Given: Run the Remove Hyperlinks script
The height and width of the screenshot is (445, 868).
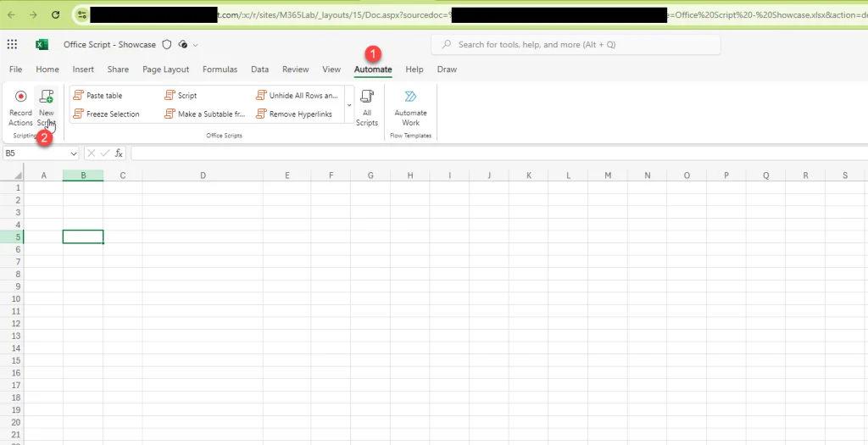Looking at the screenshot, I should 294,114.
